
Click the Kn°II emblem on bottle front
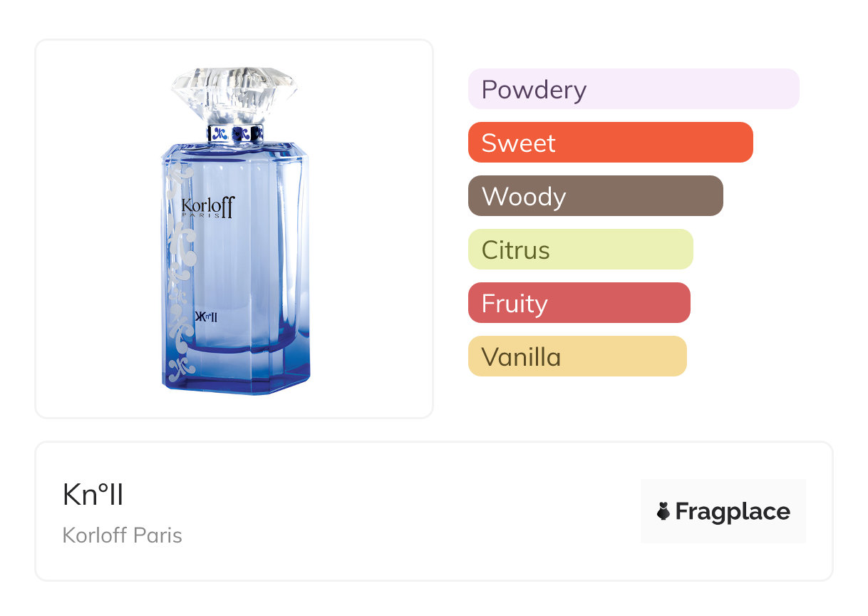click(x=206, y=317)
